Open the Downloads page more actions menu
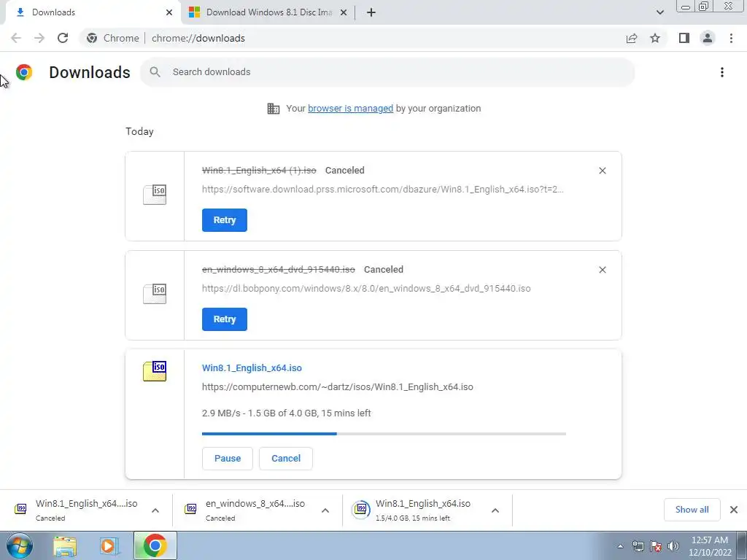The width and height of the screenshot is (747, 560). (x=722, y=72)
